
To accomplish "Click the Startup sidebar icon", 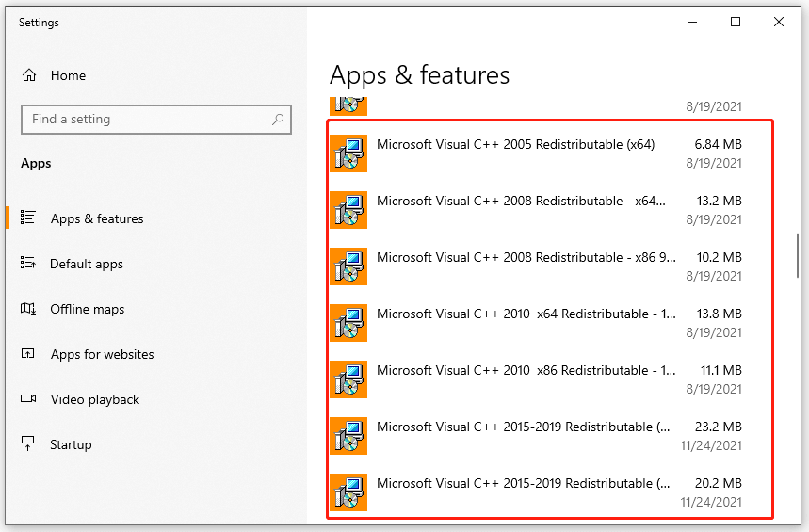I will point(28,444).
